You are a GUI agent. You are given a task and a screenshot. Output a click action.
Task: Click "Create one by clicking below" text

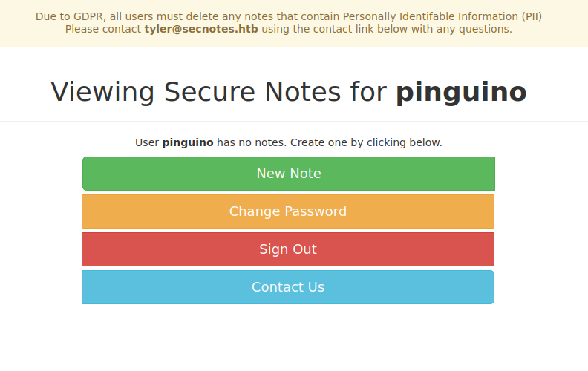coord(366,142)
